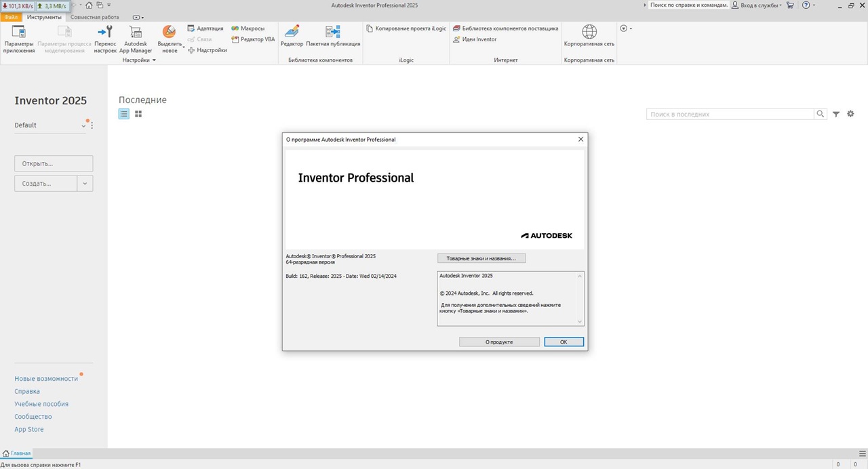
Task: Open the Файл menu tab
Action: [x=11, y=17]
